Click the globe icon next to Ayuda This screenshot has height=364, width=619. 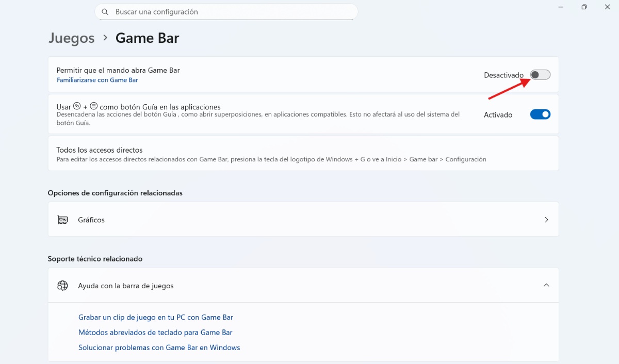tap(62, 285)
